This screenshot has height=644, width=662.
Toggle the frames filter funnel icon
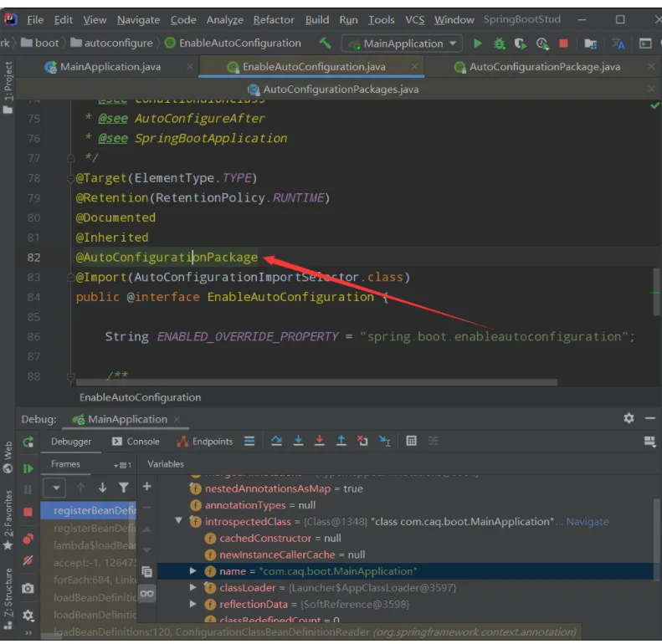tap(124, 488)
